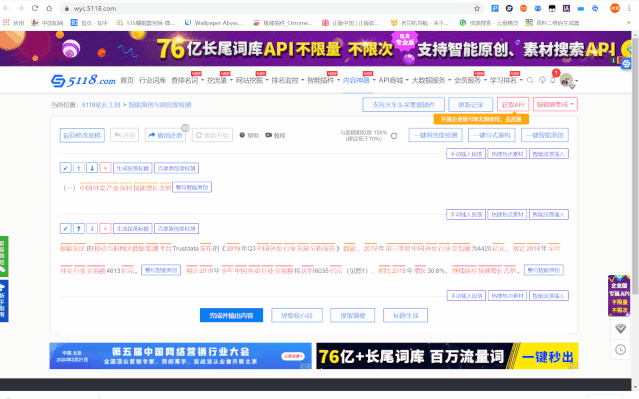Click the 重新开始 restart button
Viewport: 639px width, 399px height.
tap(212, 135)
